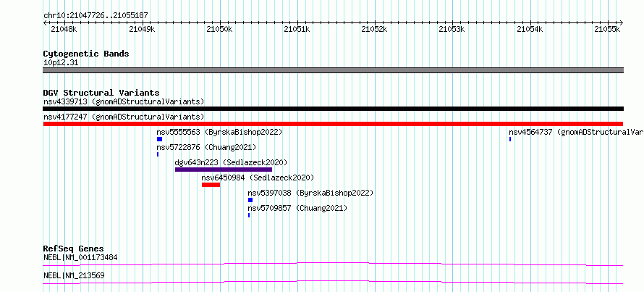The height and width of the screenshot is (292, 644).
Task: Click the 21048k ruler tick label
Action: (64, 29)
